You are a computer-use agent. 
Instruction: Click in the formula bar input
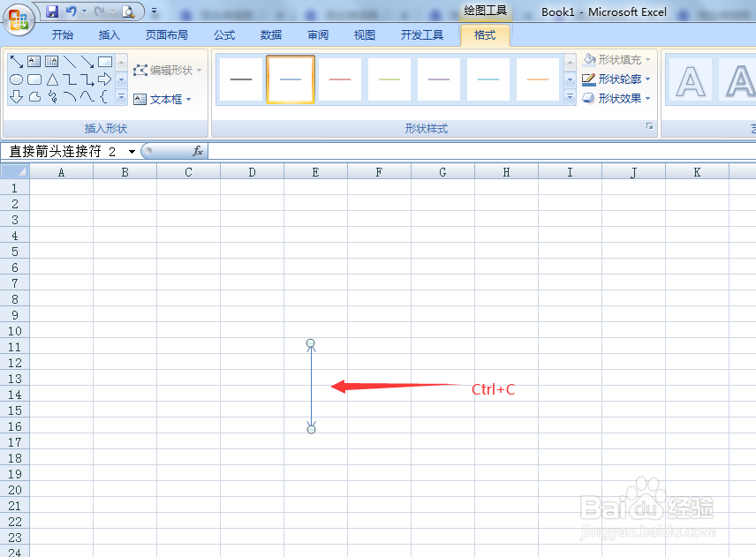coord(482,151)
